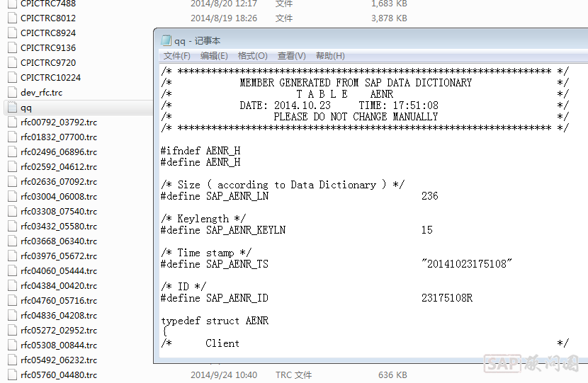Select file name CPICTRC9720 in the list

(x=48, y=62)
